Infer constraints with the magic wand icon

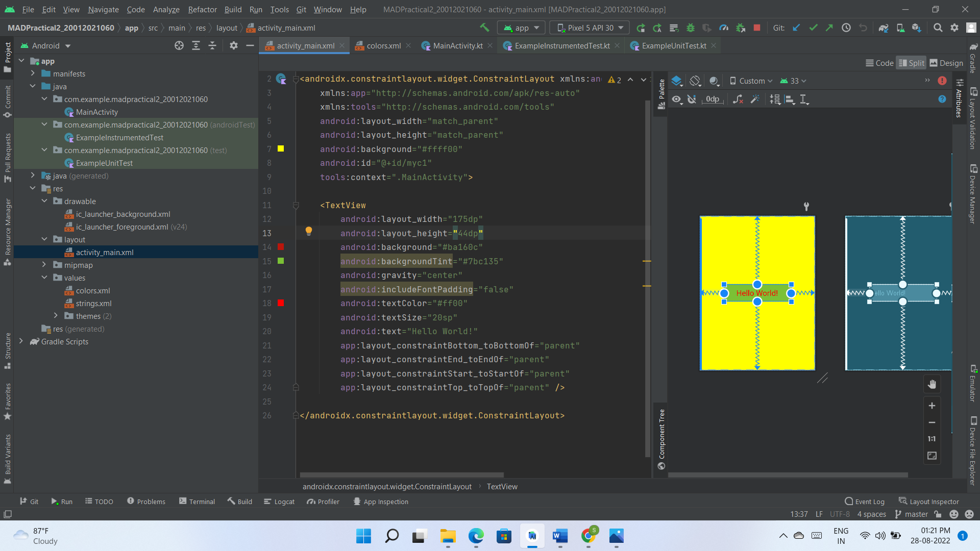coord(755,99)
